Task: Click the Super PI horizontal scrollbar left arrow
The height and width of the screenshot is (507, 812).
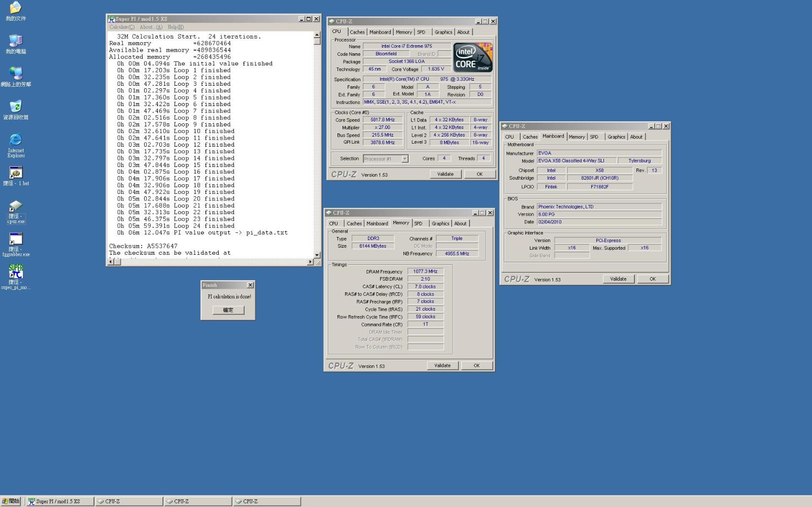Action: 111,262
